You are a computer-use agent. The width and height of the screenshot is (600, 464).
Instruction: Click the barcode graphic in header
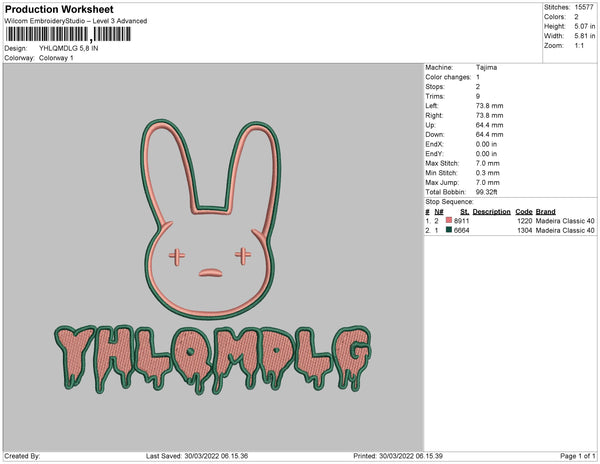coord(68,35)
